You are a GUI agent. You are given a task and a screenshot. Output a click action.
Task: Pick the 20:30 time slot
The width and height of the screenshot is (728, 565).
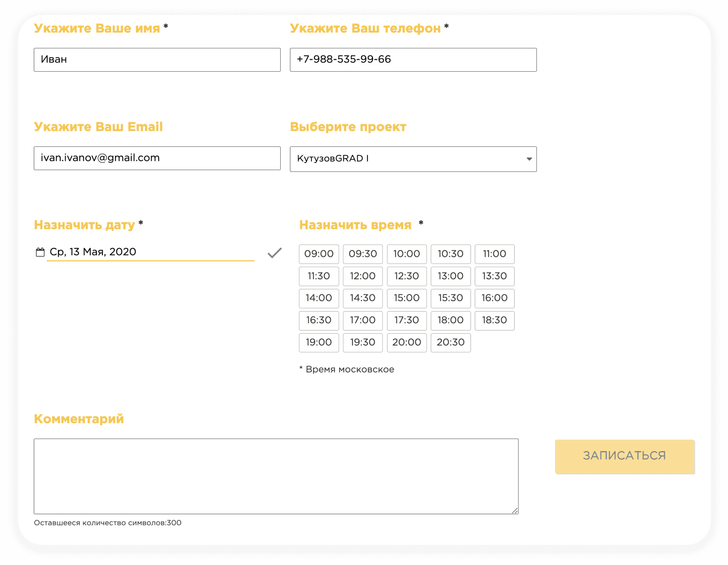pyautogui.click(x=450, y=342)
